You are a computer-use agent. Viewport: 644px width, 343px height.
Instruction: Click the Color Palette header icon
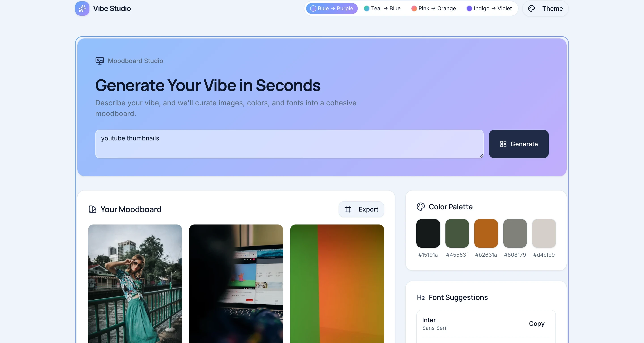[420, 207]
